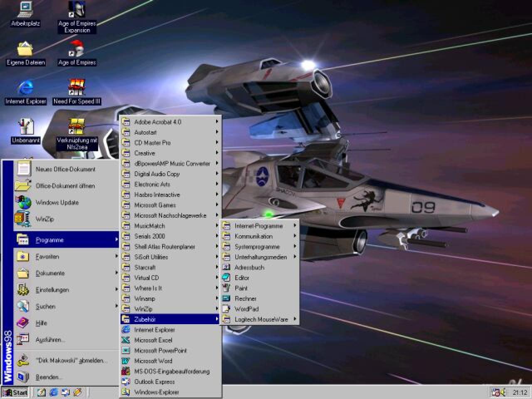Launch Microsoft Word from the Programme menu

point(170,361)
